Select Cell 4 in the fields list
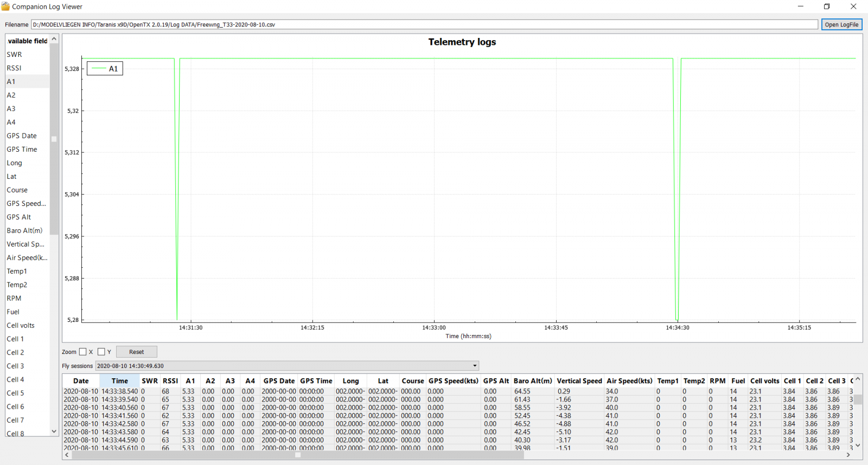 pyautogui.click(x=27, y=379)
